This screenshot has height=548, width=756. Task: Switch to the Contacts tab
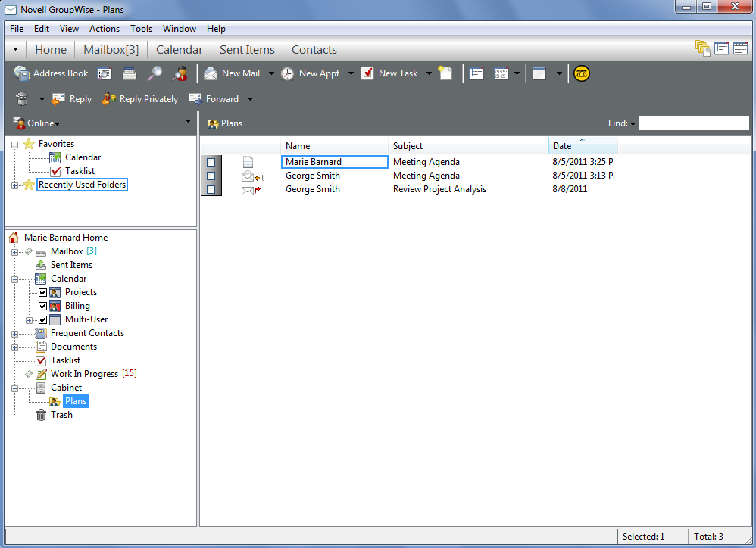pyautogui.click(x=313, y=49)
